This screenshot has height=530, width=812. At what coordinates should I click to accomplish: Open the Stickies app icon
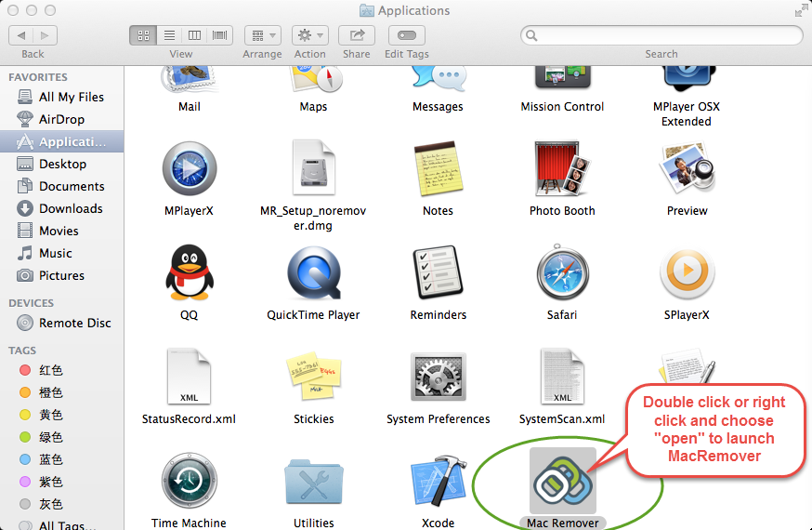coord(314,377)
